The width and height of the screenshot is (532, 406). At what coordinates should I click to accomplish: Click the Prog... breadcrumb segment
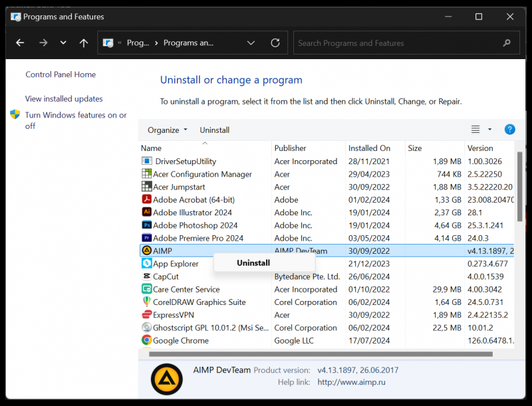[138, 43]
